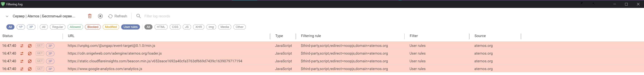Click the magnifier search icon

coord(139,16)
